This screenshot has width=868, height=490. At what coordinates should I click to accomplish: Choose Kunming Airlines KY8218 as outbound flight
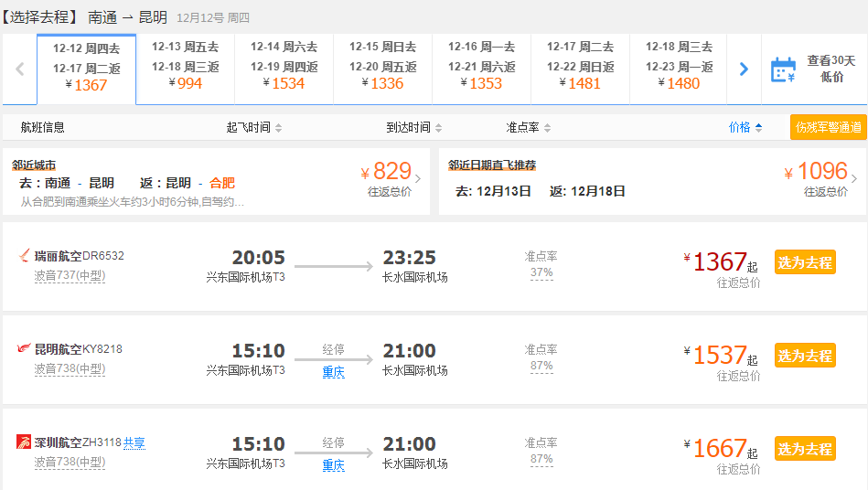(805, 356)
